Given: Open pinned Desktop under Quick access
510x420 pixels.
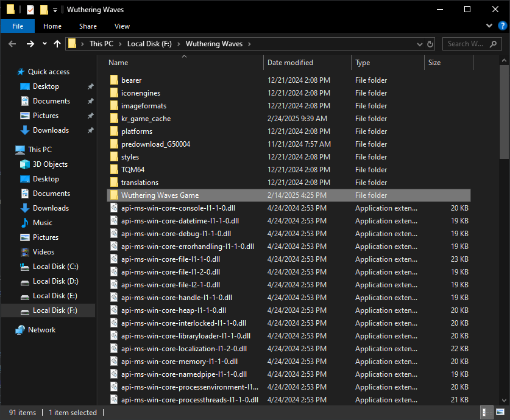Looking at the screenshot, I should click(46, 86).
